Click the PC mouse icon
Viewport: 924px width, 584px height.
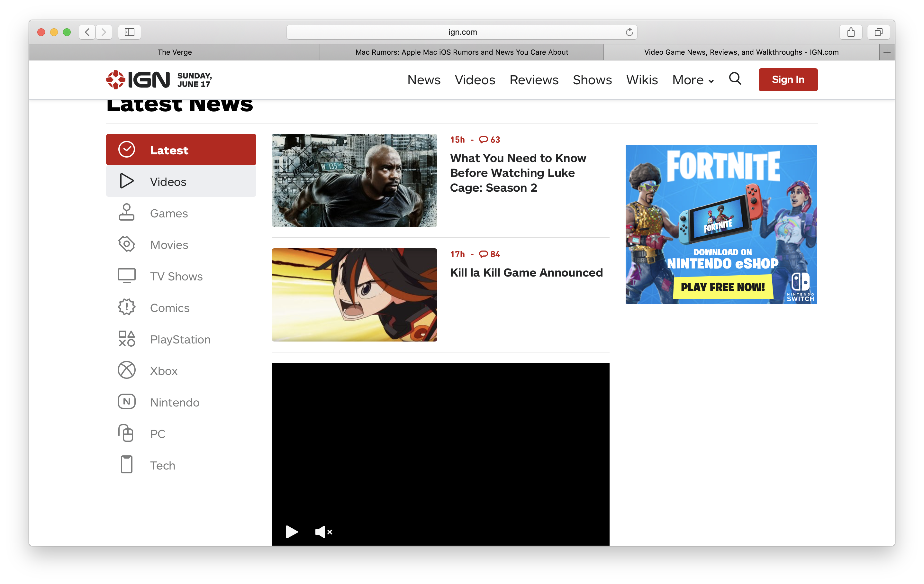click(x=126, y=433)
